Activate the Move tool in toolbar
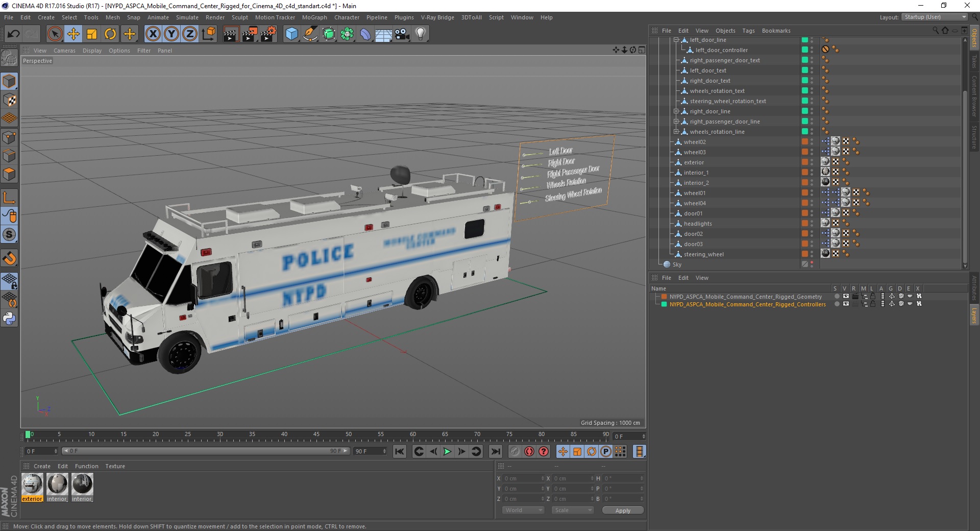Image resolution: width=980 pixels, height=531 pixels. 73,34
